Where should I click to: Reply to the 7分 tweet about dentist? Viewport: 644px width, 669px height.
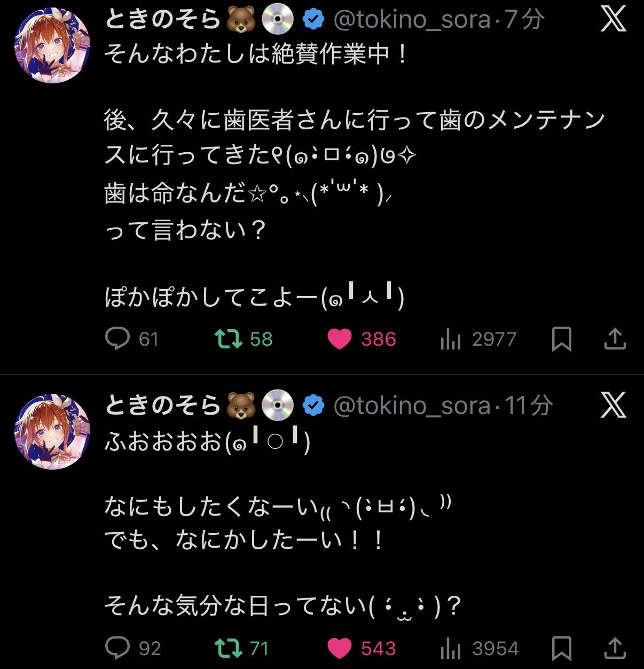[118, 339]
